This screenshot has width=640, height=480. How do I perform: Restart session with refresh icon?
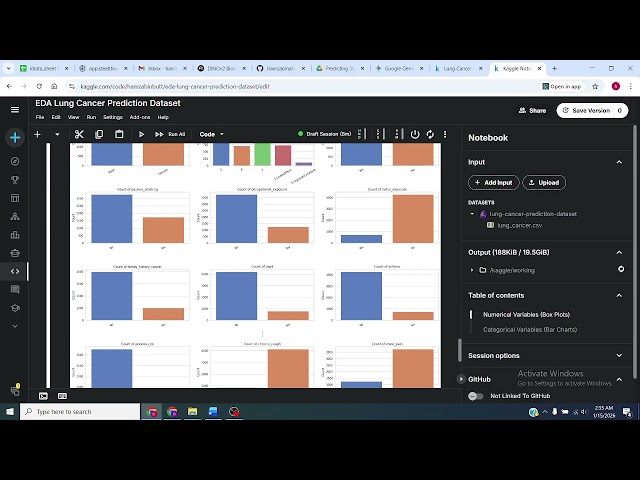click(430, 134)
